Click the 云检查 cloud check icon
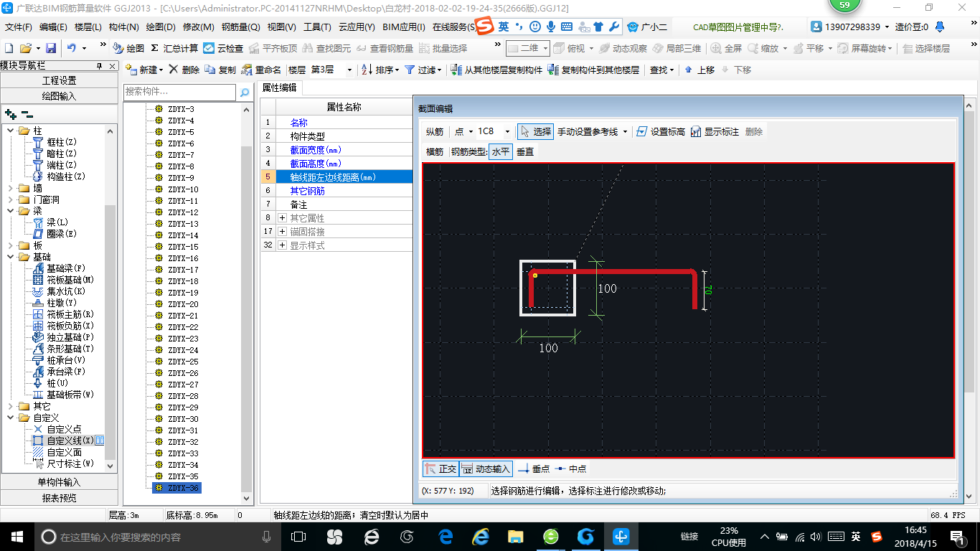980x551 pixels. [x=209, y=49]
